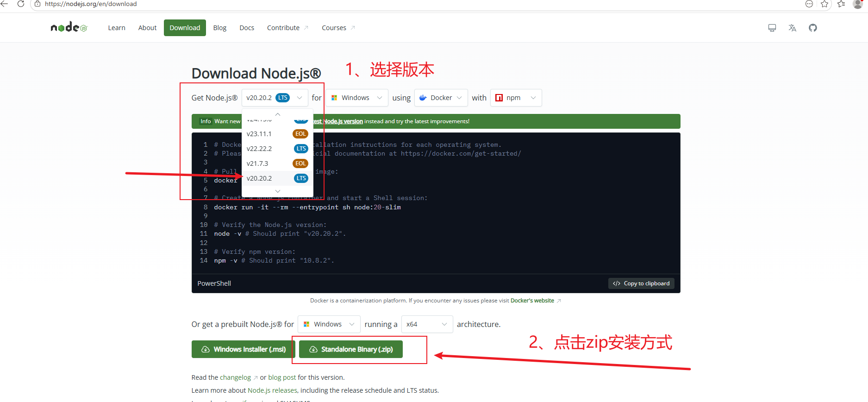Click the browser back arrow

click(x=5, y=4)
